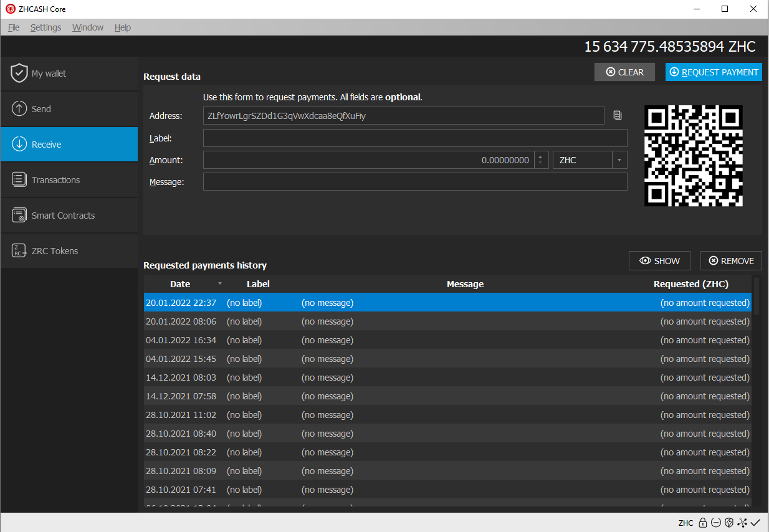The height and width of the screenshot is (532, 769).
Task: Open the ZHC unit dropdown
Action: click(x=590, y=160)
